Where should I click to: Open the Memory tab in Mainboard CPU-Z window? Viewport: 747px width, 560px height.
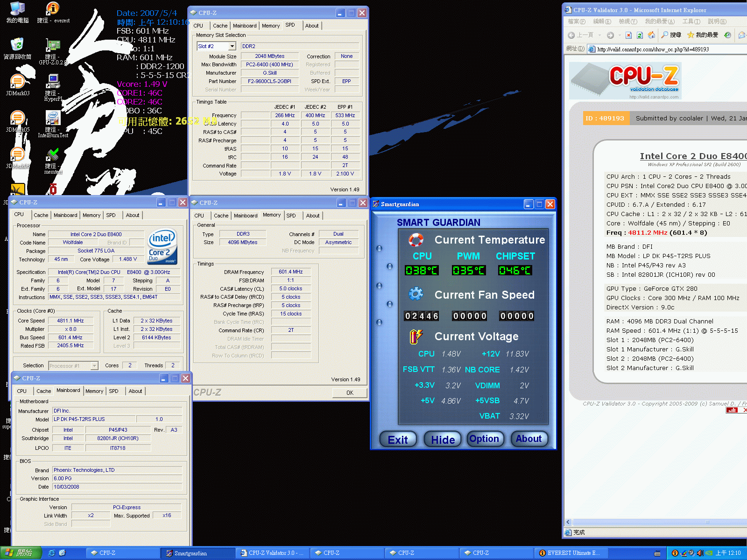pos(94,391)
